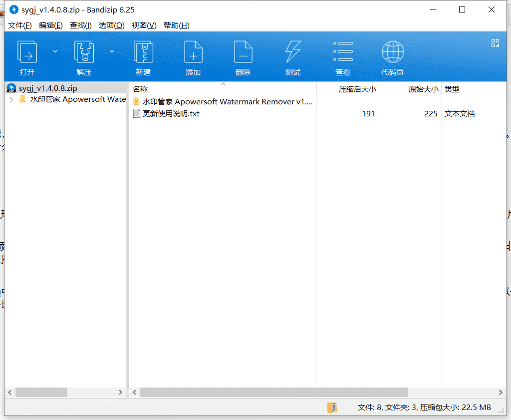The width and height of the screenshot is (511, 420).
Task: Open the 选项(O) menu
Action: coord(111,25)
